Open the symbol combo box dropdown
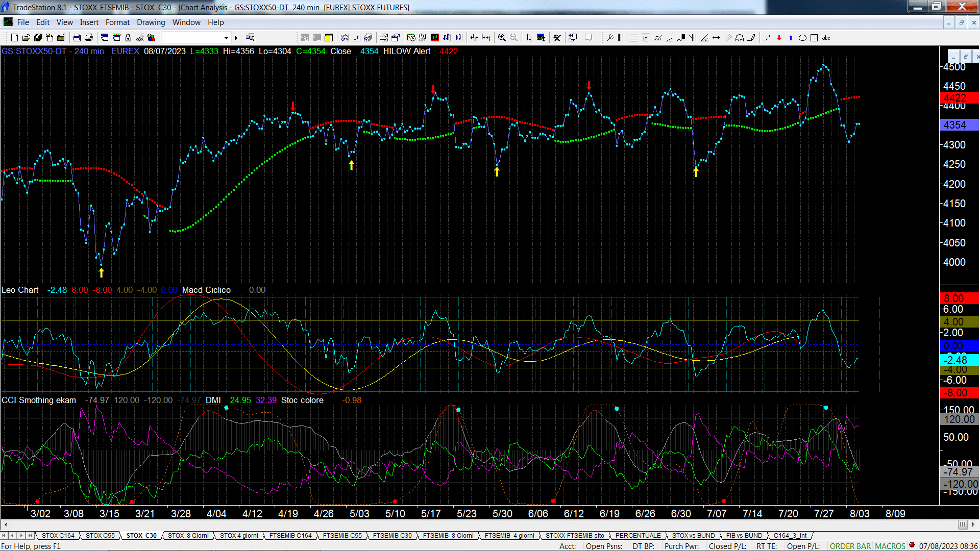The width and height of the screenshot is (980, 551). (x=226, y=38)
